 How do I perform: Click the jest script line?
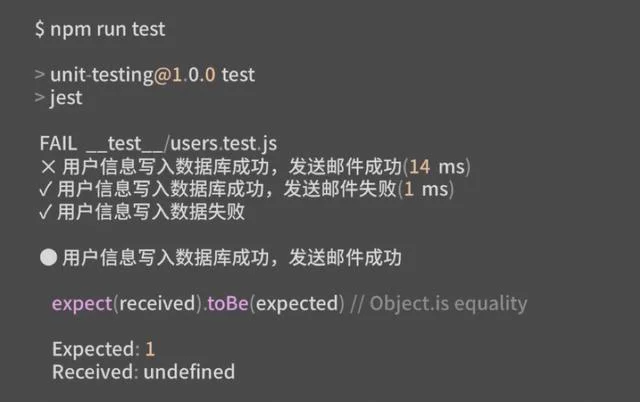click(66, 98)
